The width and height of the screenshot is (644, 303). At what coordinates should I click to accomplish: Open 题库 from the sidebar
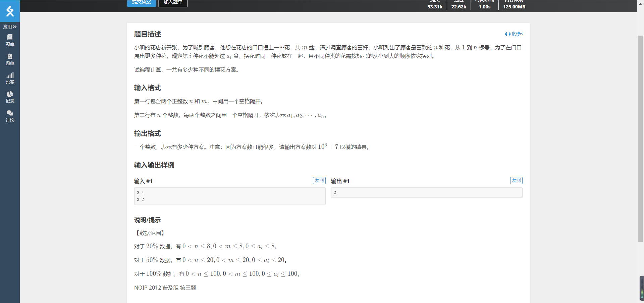[10, 40]
